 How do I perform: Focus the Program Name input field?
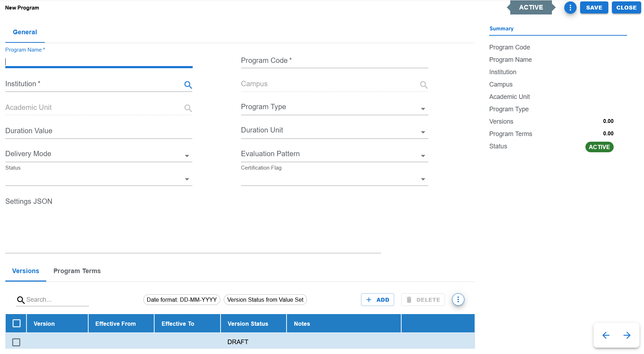(99, 62)
